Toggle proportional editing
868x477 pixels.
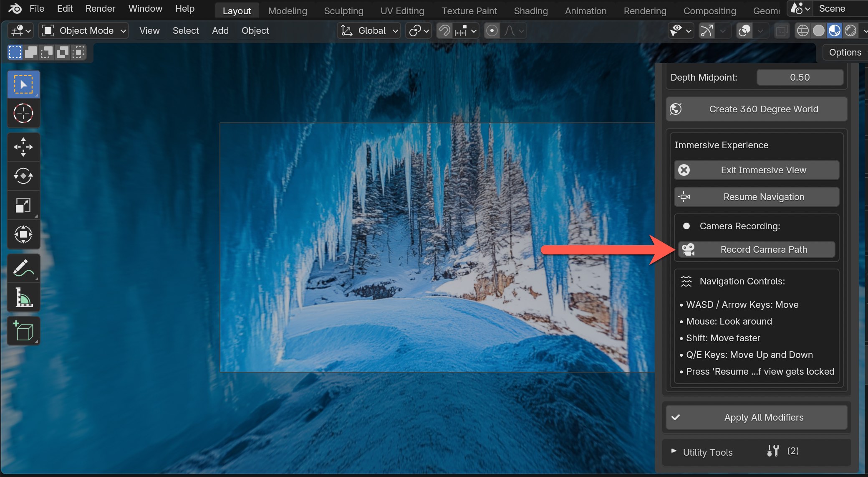pyautogui.click(x=492, y=30)
